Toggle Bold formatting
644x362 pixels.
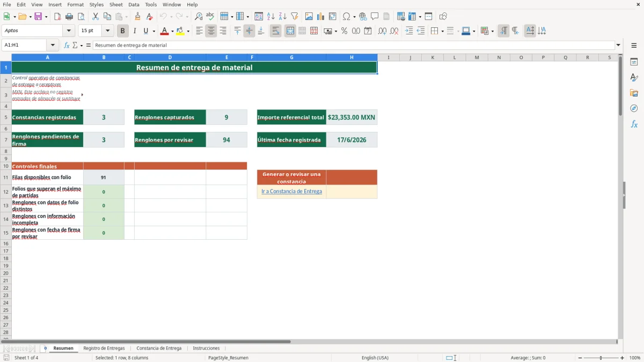[123, 31]
